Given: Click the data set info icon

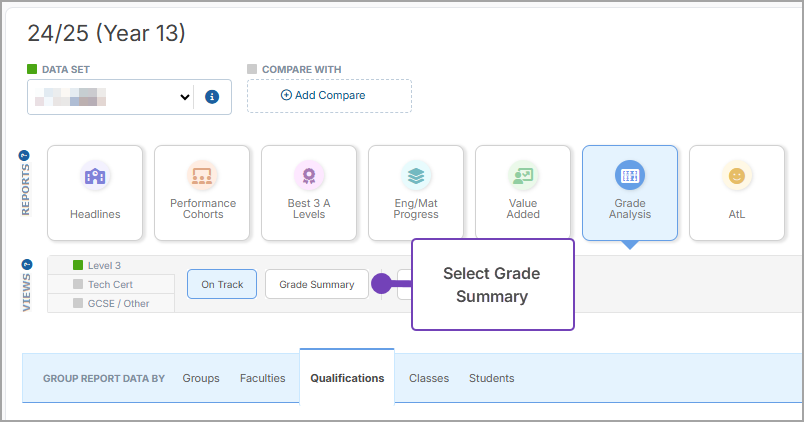Looking at the screenshot, I should [x=212, y=97].
